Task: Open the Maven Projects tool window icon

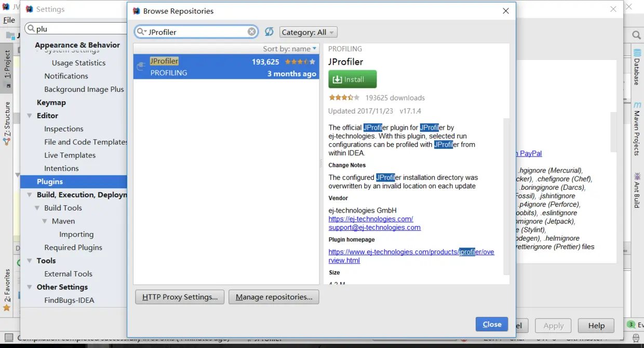Action: (x=637, y=105)
